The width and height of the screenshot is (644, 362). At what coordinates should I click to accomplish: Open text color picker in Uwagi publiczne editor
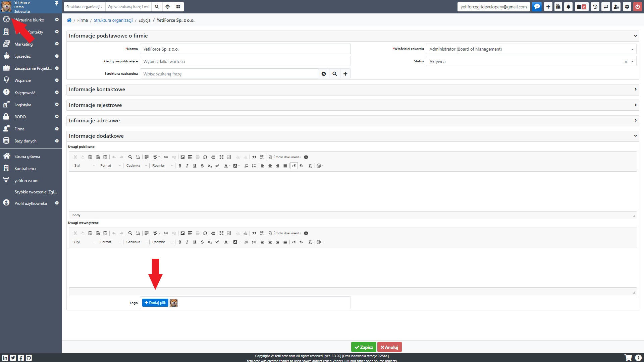coord(227,166)
